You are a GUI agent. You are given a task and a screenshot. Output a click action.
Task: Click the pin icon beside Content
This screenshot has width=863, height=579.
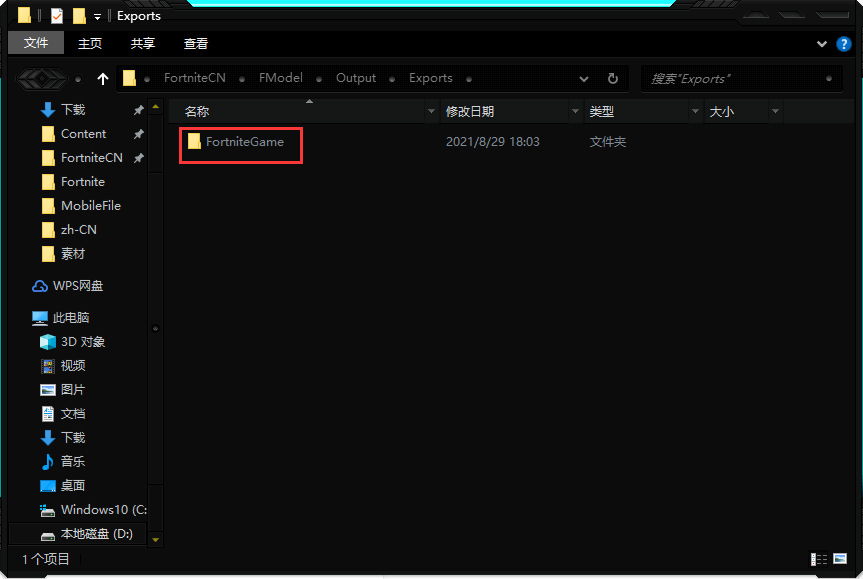139,134
